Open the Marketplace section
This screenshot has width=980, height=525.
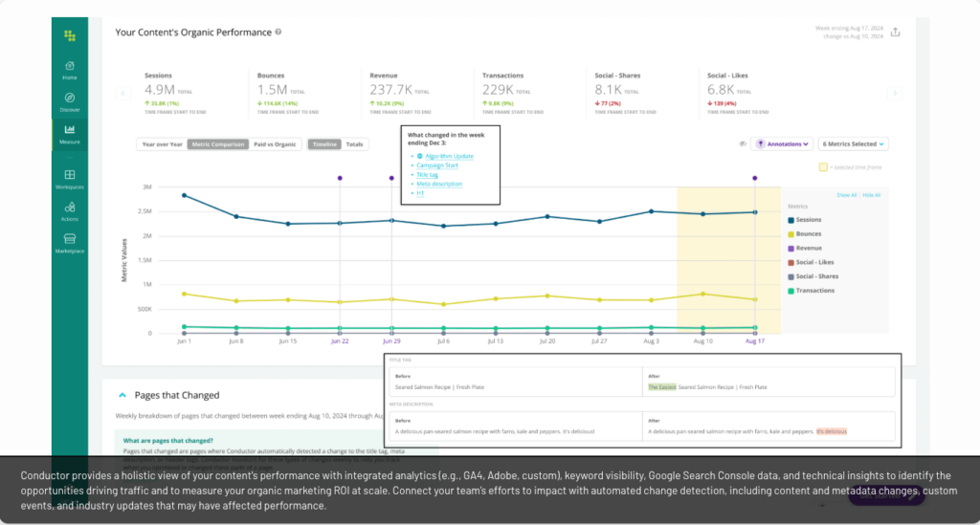click(x=69, y=244)
